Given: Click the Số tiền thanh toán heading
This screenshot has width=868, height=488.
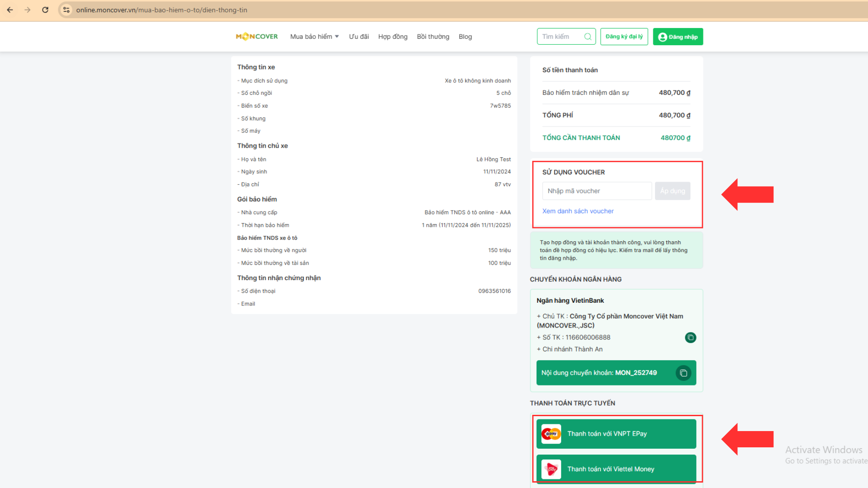Looking at the screenshot, I should 570,70.
